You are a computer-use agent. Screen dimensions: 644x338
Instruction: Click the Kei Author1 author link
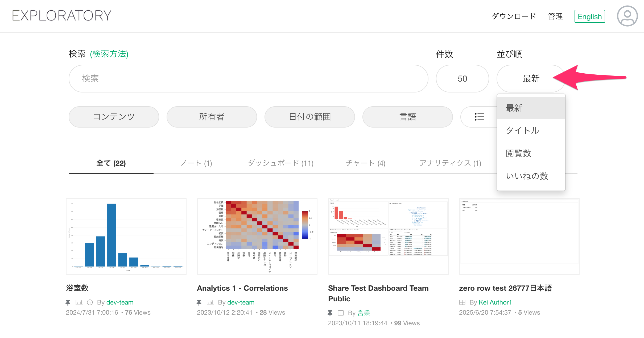pos(495,302)
